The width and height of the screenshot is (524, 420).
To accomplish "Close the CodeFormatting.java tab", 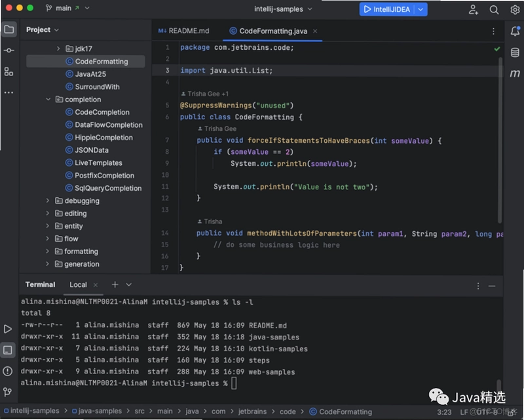I will [x=315, y=31].
